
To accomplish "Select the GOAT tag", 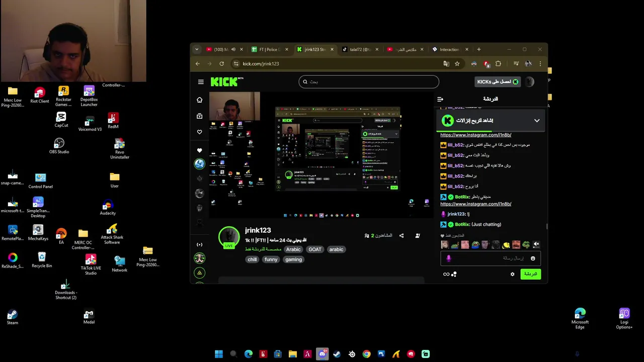I will point(315,249).
